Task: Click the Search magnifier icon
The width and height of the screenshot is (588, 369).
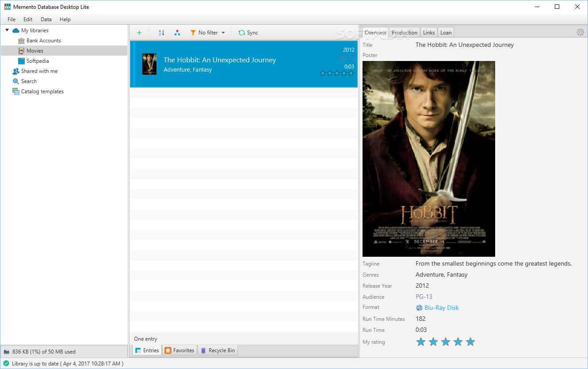Action: [16, 81]
